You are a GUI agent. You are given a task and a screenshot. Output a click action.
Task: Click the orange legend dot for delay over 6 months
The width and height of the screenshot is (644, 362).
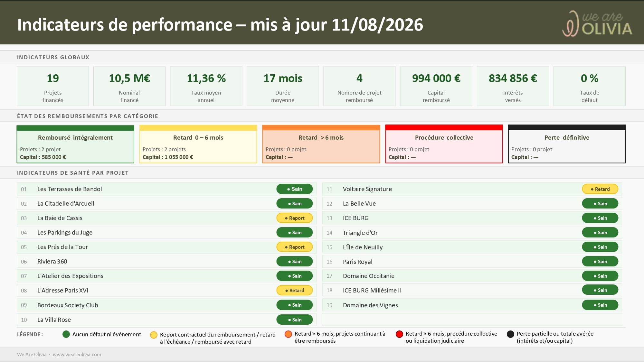point(288,334)
